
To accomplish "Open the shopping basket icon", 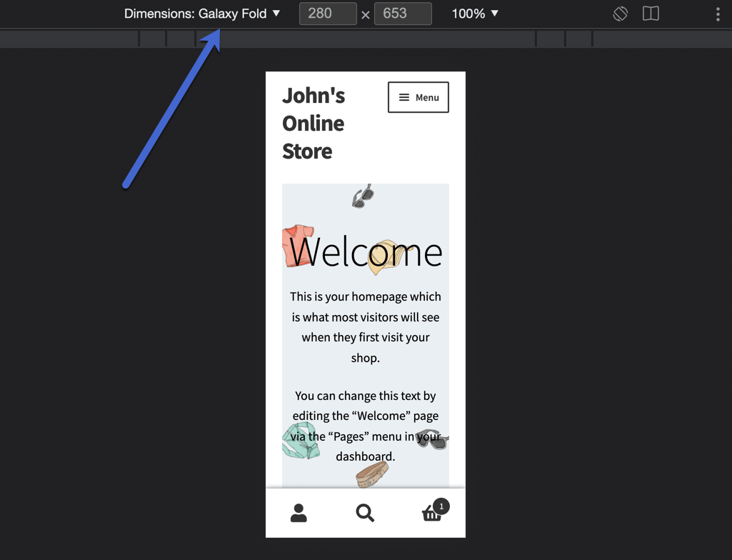I will (x=430, y=515).
